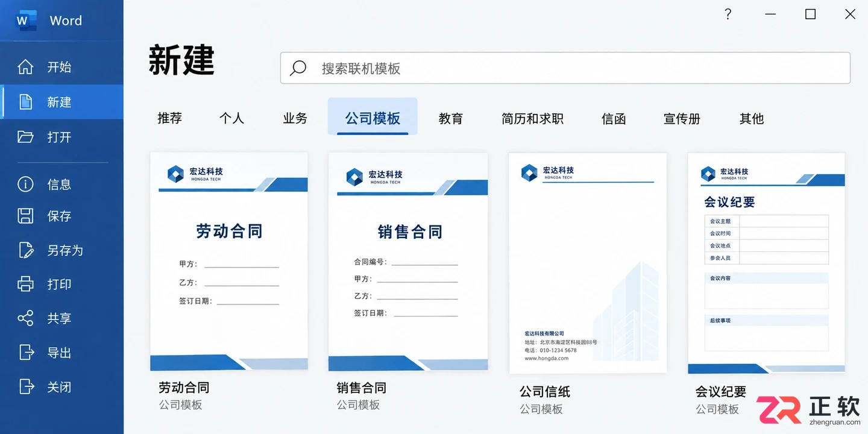
Task: Choose 另存为 in the sidebar
Action: click(61, 250)
